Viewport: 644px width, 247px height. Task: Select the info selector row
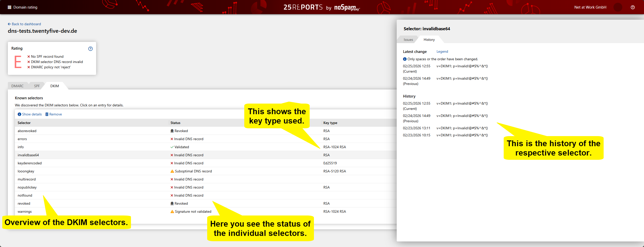tap(21, 147)
